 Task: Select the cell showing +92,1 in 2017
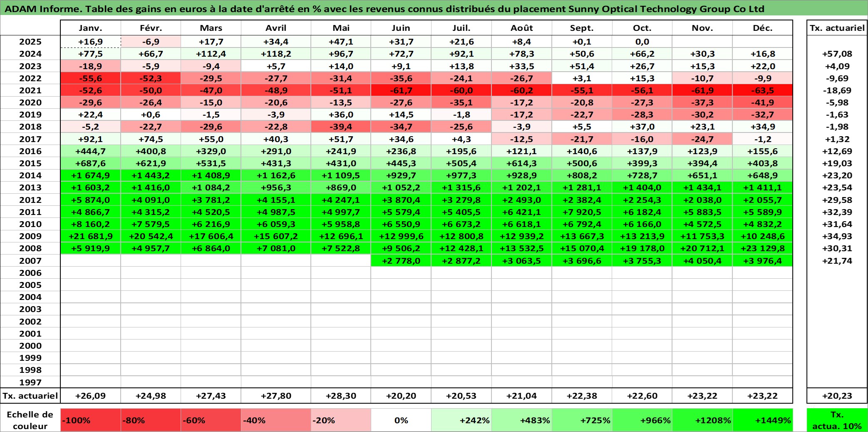point(90,139)
